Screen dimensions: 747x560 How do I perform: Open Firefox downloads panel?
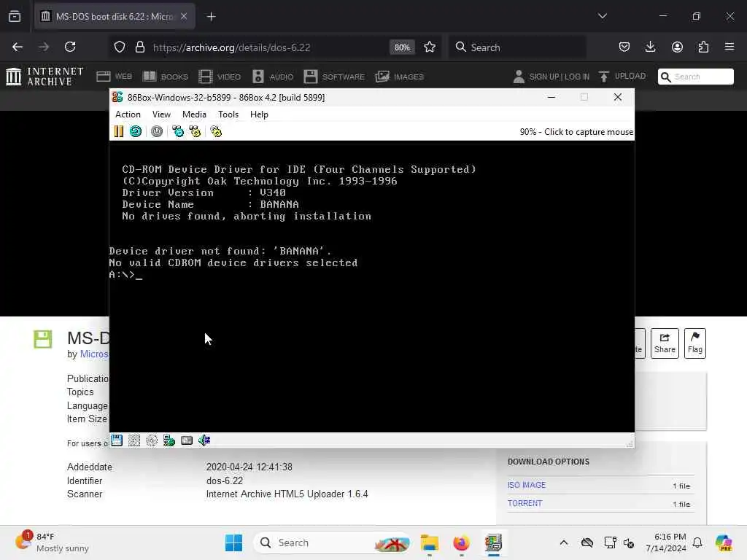(650, 47)
